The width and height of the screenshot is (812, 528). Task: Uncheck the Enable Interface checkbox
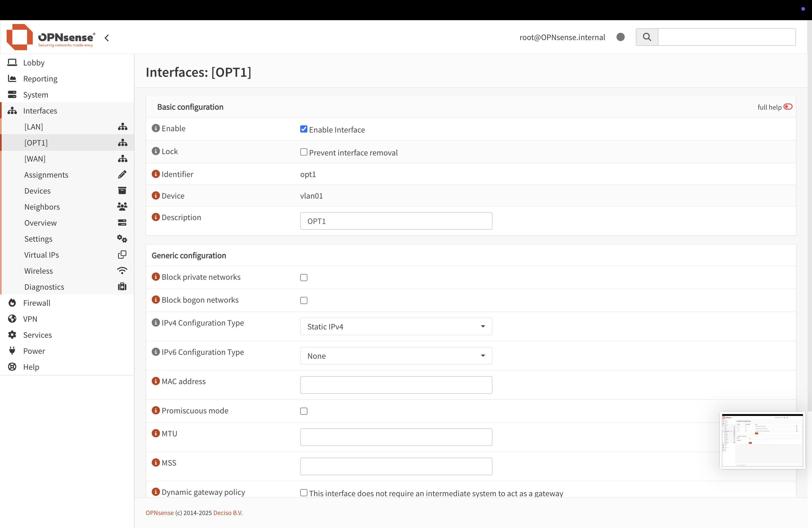click(x=304, y=129)
